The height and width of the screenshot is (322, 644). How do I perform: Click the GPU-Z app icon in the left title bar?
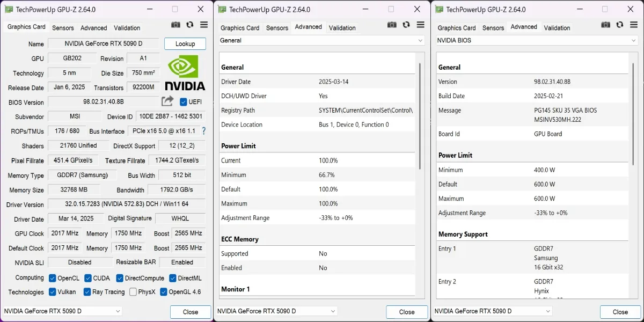pyautogui.click(x=8, y=9)
